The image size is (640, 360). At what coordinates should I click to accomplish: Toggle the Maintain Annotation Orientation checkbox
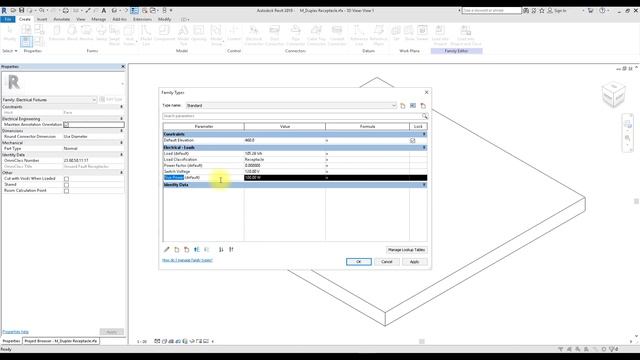click(x=66, y=124)
